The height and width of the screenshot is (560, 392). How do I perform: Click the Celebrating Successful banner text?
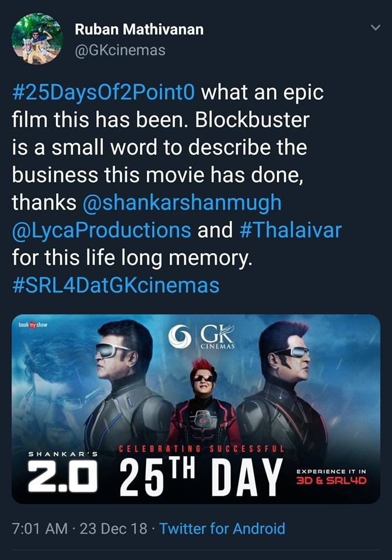(201, 449)
